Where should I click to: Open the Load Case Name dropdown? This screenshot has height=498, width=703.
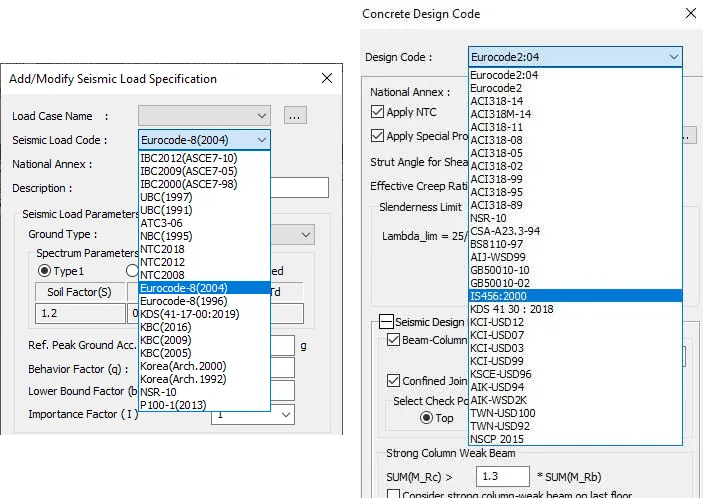coord(204,116)
